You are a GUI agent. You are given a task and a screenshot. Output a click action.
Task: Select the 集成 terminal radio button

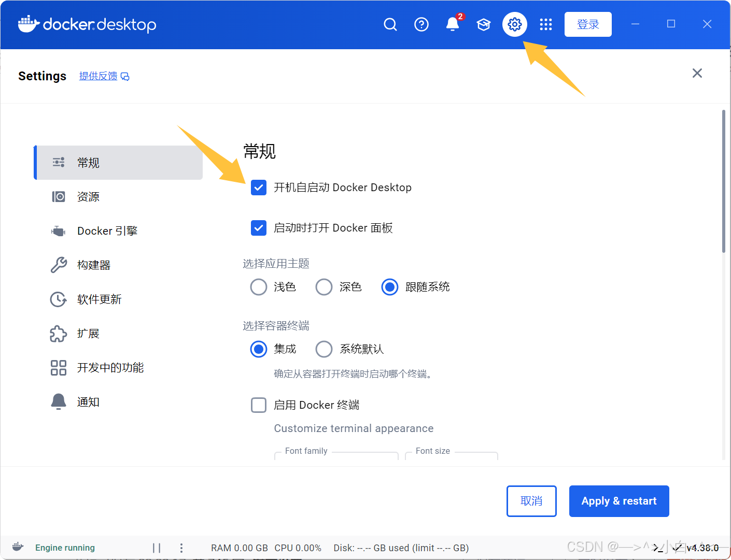(x=259, y=349)
